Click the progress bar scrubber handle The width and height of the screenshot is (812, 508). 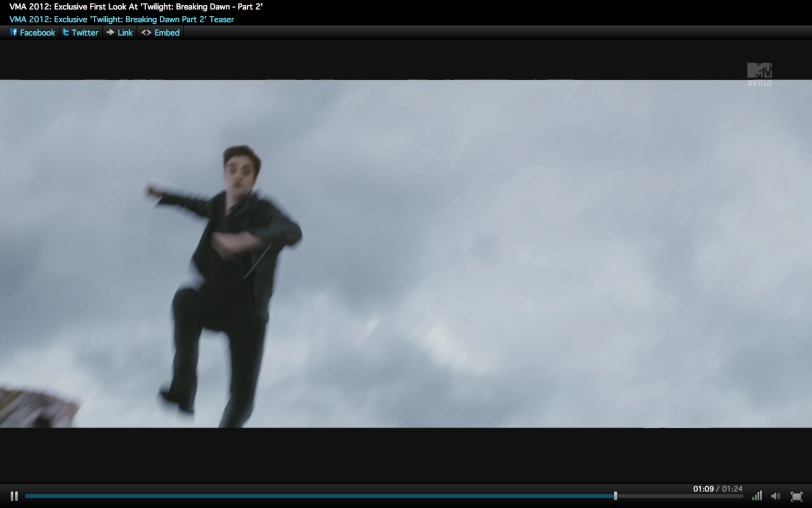(615, 496)
